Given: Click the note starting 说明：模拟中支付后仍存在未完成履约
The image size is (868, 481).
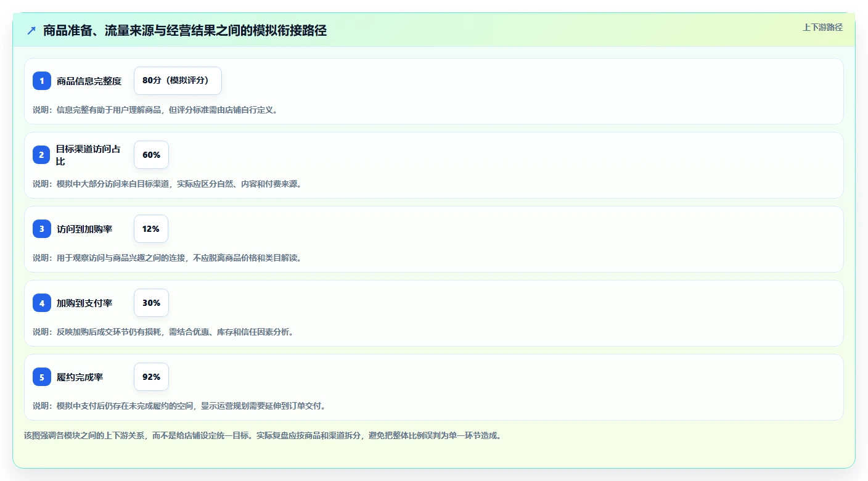Looking at the screenshot, I should (179, 406).
